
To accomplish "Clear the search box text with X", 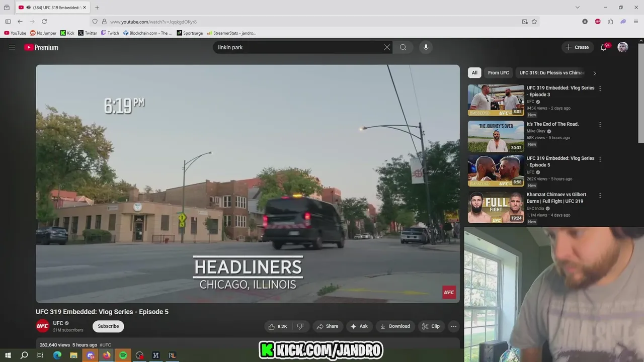I will (387, 47).
